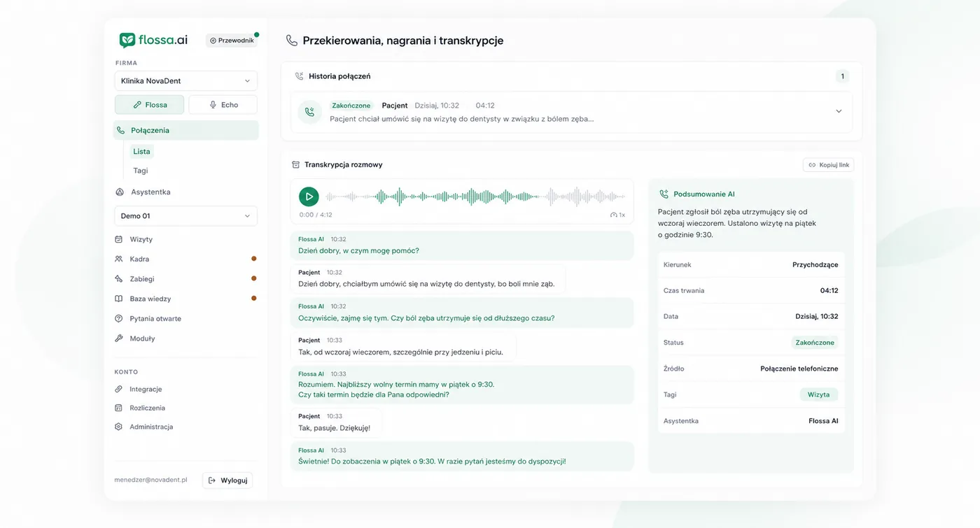Click the Wizyty calendar icon
980x528 pixels.
119,239
